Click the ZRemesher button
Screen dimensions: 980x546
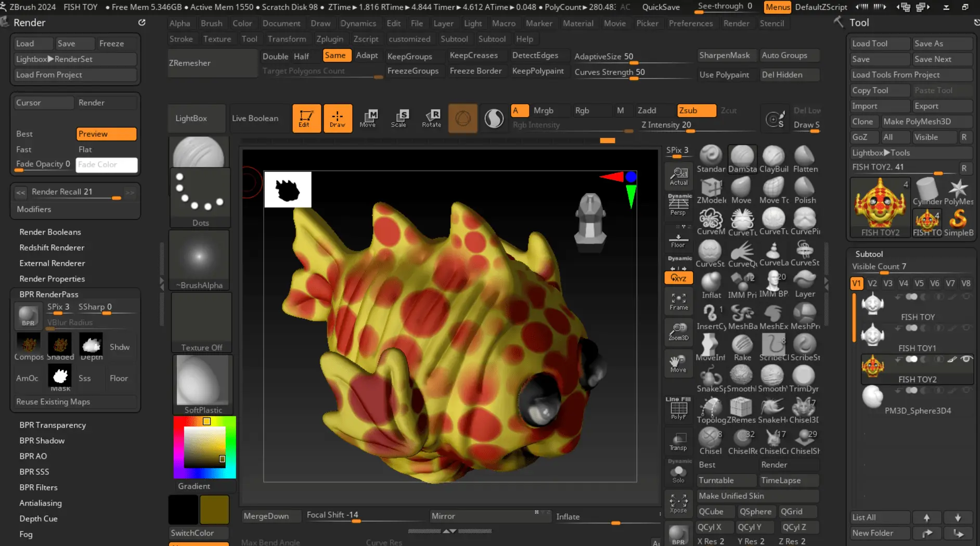[x=190, y=63]
